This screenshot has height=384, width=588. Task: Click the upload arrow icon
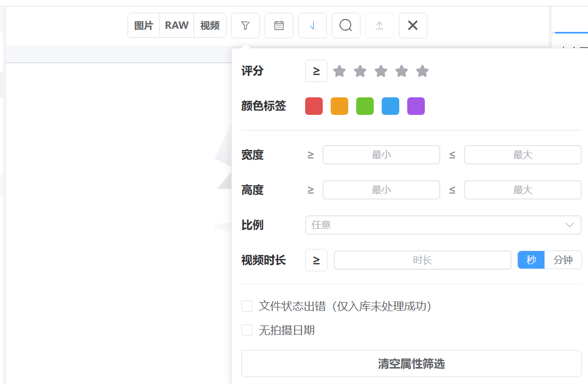(379, 26)
